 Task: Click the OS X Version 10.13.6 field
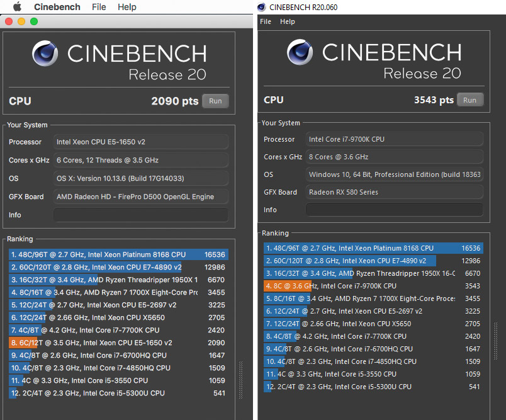click(141, 179)
